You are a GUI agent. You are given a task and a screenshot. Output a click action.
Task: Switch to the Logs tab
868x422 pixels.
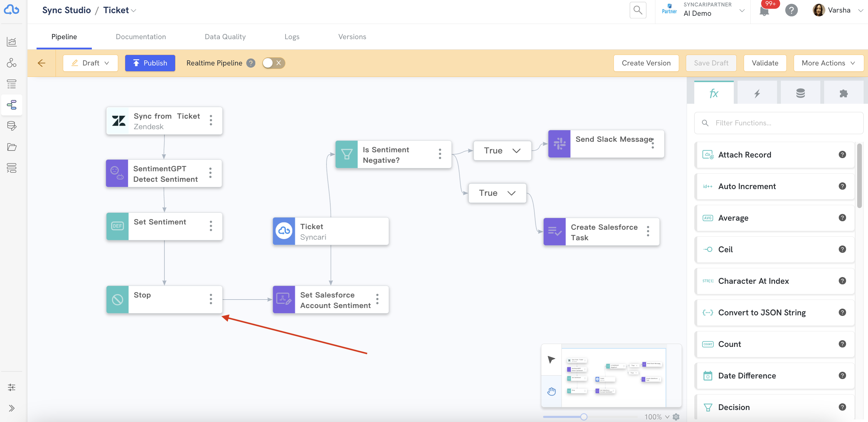[292, 37]
